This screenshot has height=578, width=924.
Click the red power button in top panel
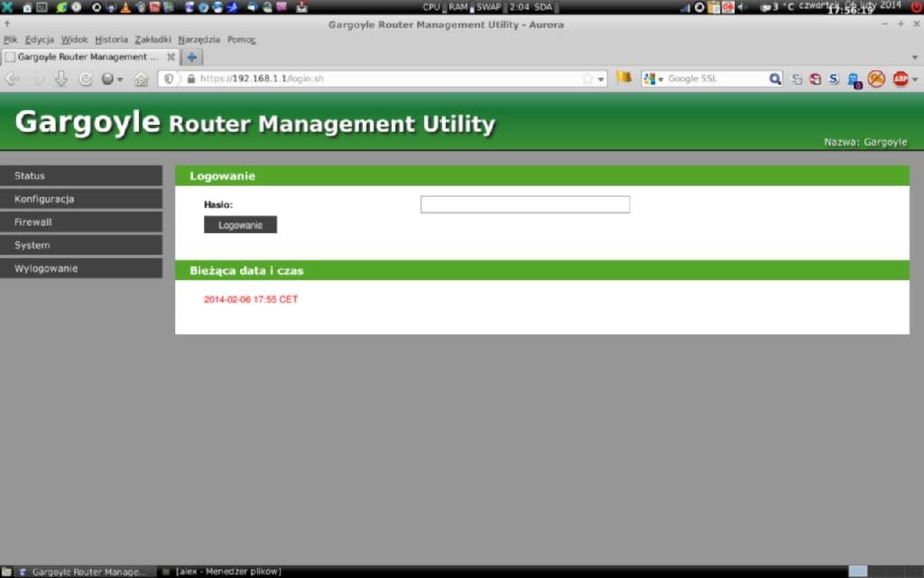point(917,7)
